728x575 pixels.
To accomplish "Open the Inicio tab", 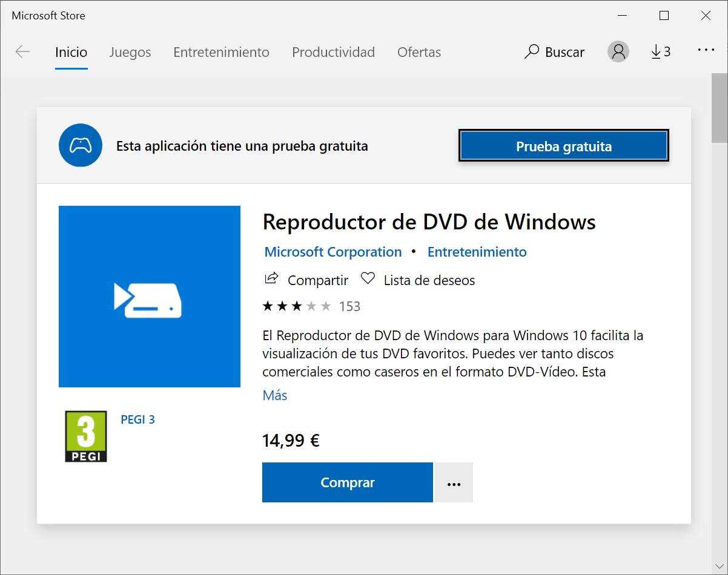I will pos(71,52).
